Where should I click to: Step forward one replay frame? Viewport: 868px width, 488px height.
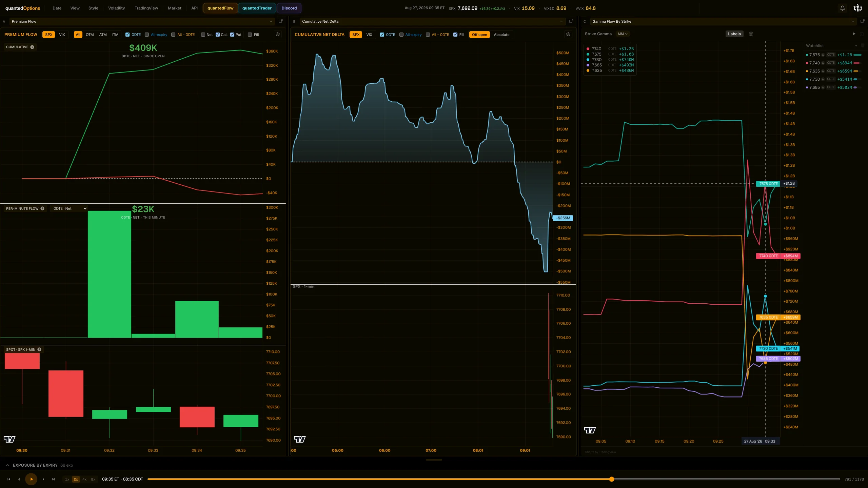point(43,479)
